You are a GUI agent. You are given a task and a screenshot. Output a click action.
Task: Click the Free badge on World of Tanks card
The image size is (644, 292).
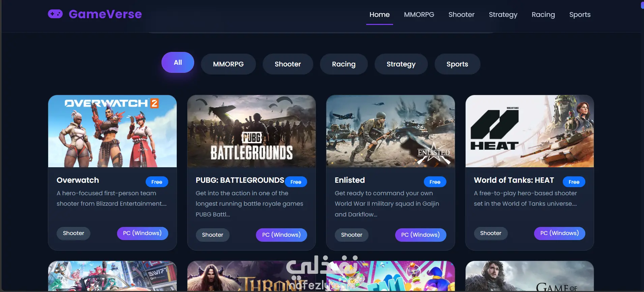coord(574,182)
